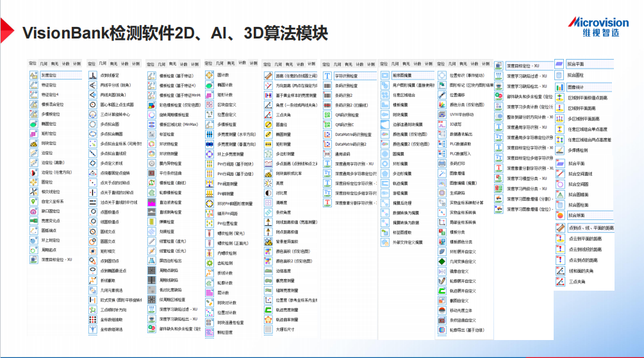Click the icon beside 特征定位
The width and height of the screenshot is (644, 358).
click(x=34, y=85)
